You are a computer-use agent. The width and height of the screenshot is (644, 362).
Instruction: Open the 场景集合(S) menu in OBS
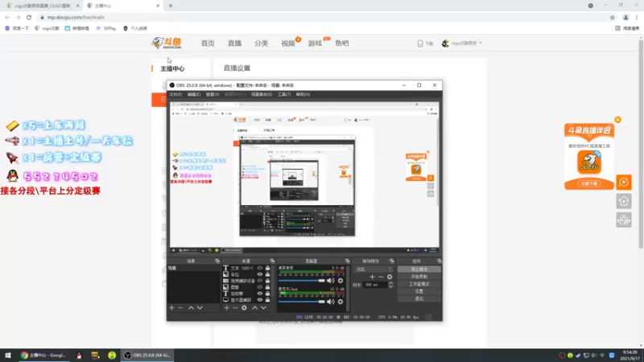[262, 94]
